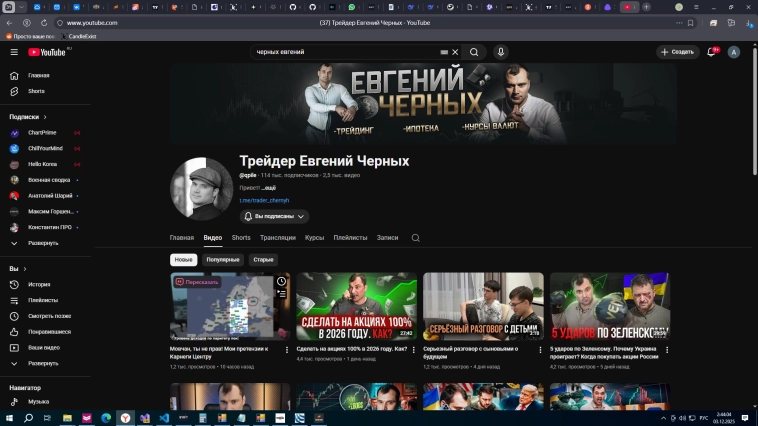Open the Серьёзный разговор с детьми thumbnail
This screenshot has height=426, width=758.
click(483, 306)
